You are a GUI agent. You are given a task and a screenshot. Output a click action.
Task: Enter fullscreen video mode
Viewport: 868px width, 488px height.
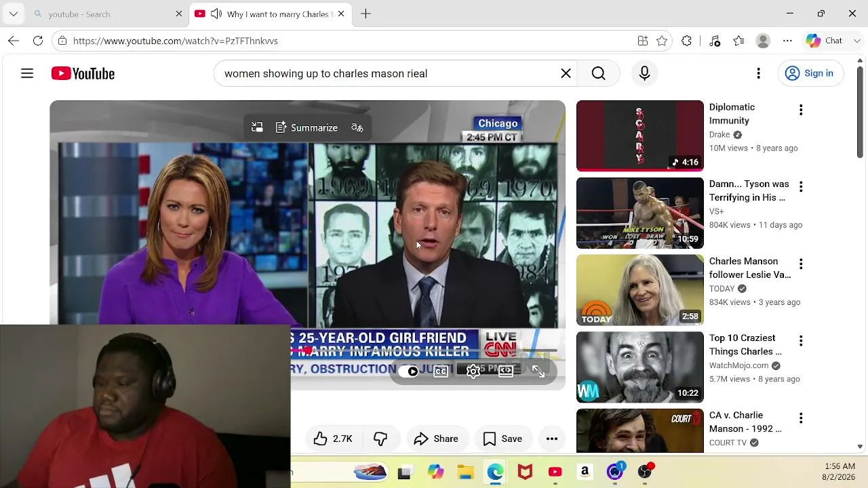538,371
